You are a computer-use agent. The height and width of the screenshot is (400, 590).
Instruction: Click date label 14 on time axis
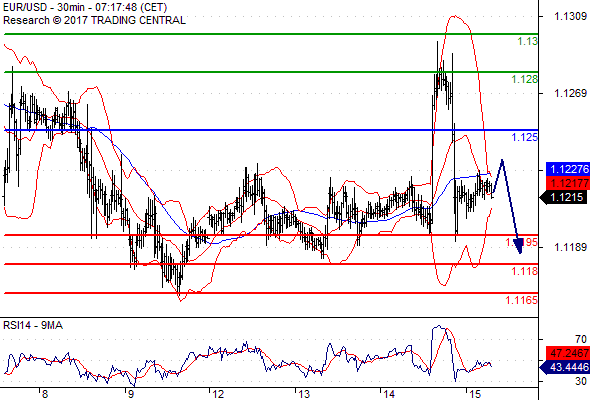389,394
